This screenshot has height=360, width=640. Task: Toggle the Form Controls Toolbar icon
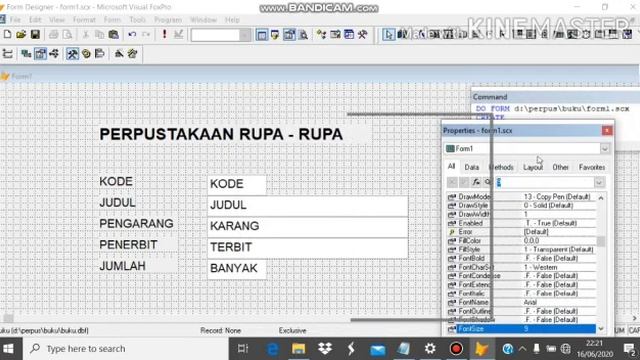72,53
